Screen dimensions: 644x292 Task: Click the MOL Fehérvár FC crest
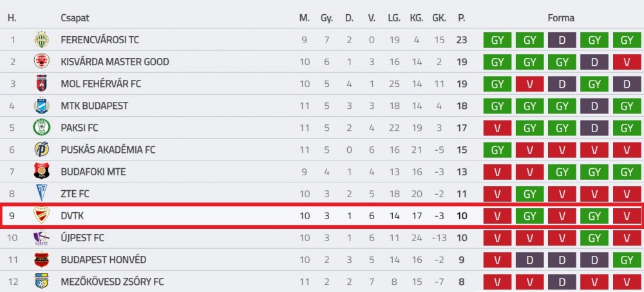pos(41,84)
